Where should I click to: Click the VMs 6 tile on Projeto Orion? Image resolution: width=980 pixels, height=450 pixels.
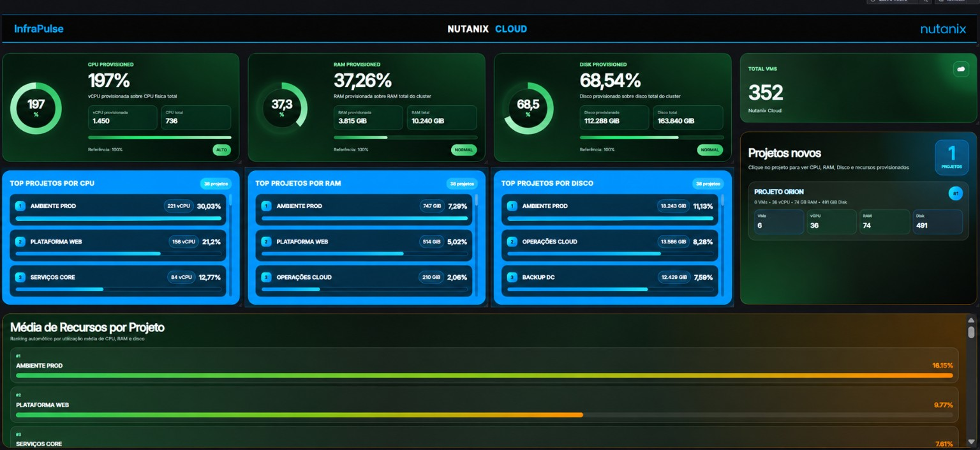(x=778, y=221)
